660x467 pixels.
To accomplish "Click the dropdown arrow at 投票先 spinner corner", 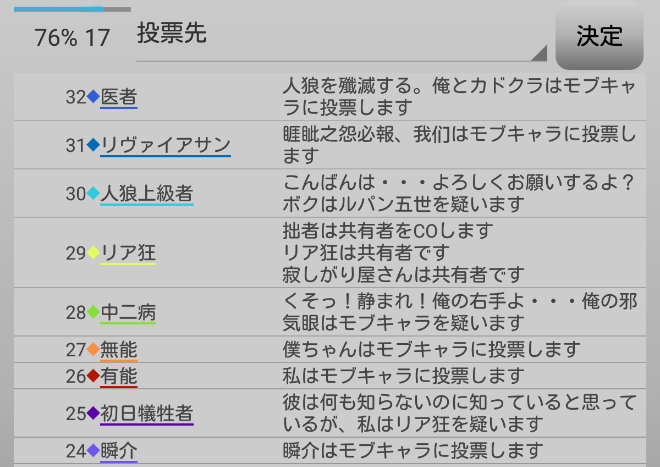I will (x=540, y=52).
